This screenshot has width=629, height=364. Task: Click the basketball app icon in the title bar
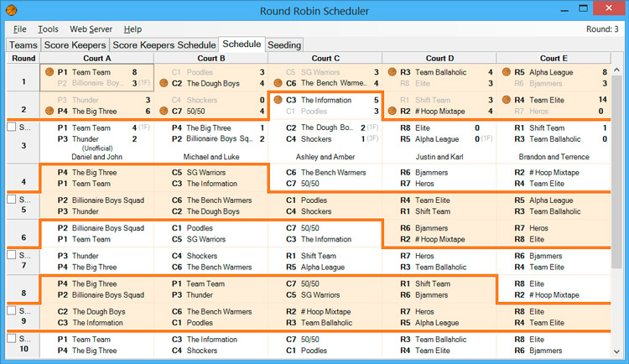10,10
